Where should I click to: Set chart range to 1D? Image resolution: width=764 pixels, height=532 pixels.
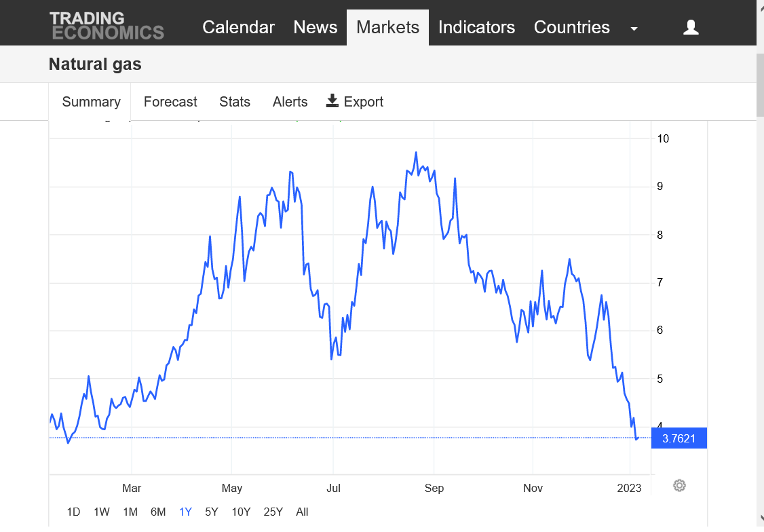[73, 512]
